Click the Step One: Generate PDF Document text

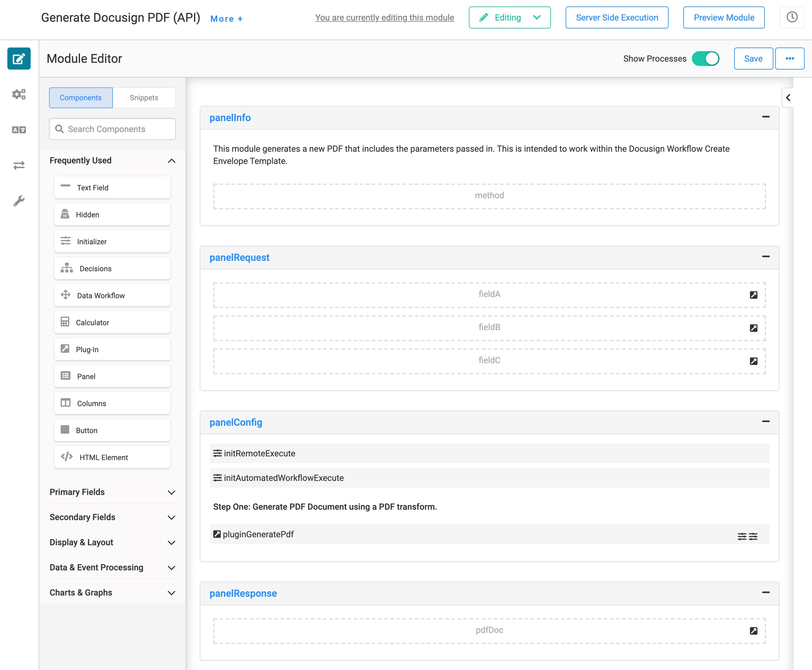(x=325, y=507)
